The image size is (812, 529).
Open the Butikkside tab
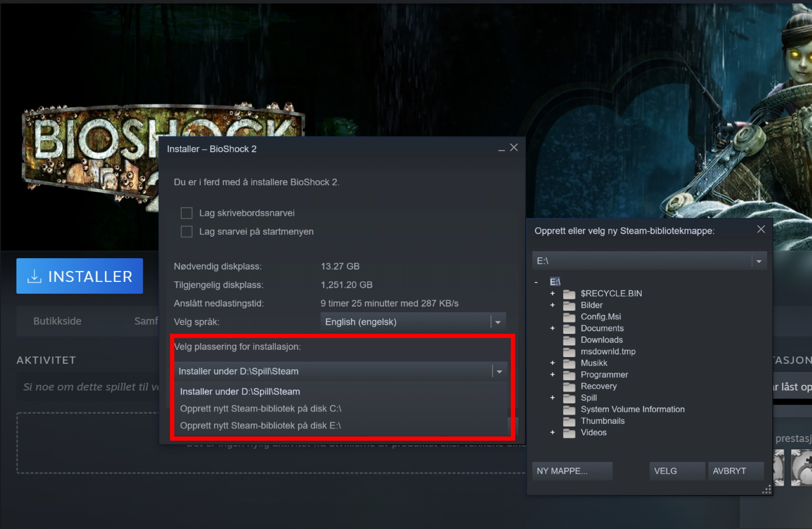[x=57, y=321]
